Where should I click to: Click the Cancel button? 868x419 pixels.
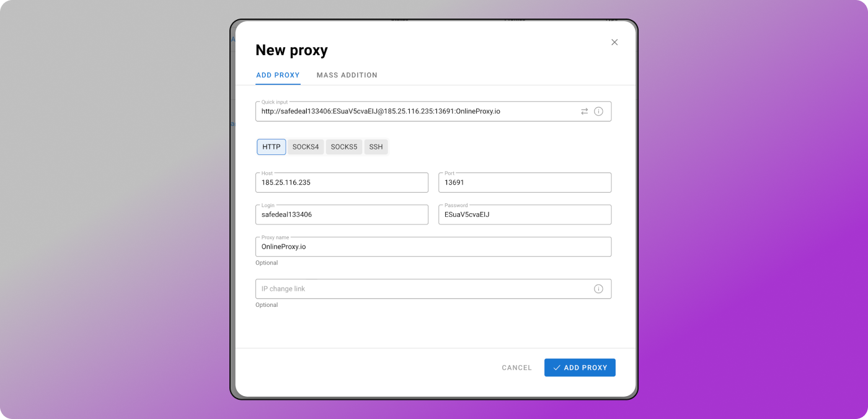click(516, 368)
